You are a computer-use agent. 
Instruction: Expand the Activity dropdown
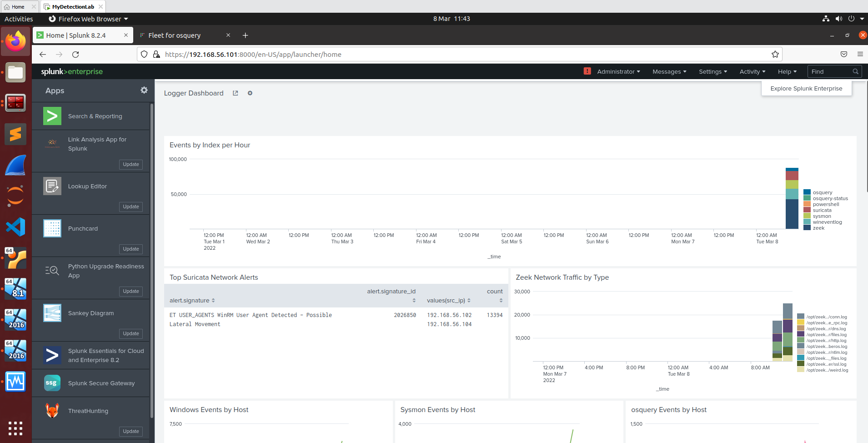point(753,71)
